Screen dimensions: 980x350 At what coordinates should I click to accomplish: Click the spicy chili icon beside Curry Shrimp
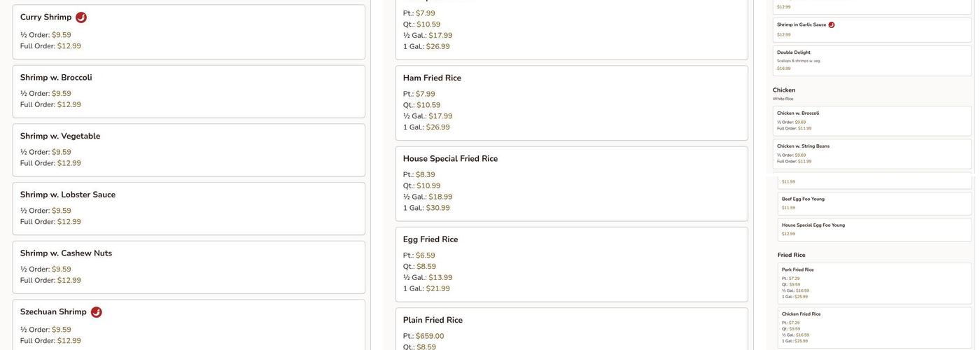81,17
